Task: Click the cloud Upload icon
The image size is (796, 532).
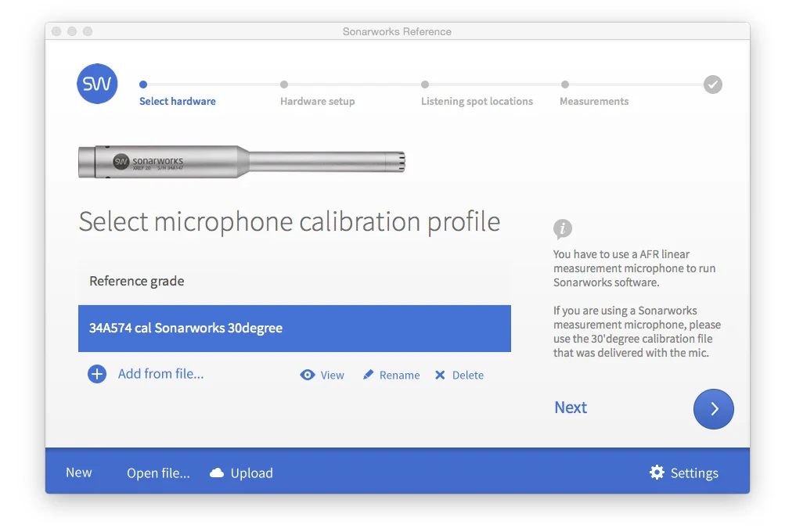Action: pos(217,473)
